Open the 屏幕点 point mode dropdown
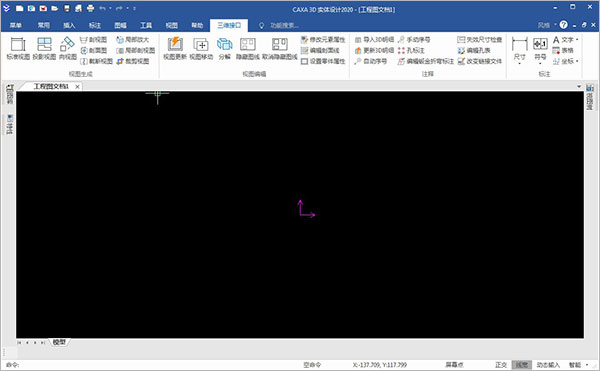Viewport: 600px width, 371px height. point(454,365)
